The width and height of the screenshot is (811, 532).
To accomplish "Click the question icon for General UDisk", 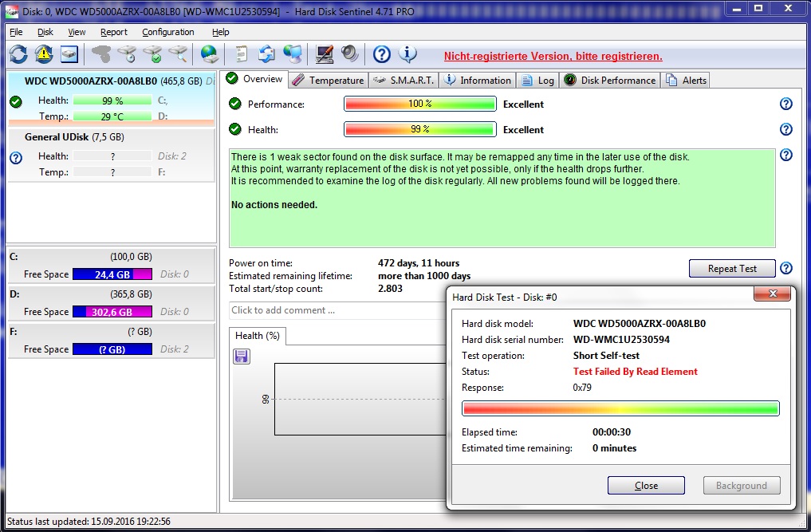I will (16, 158).
